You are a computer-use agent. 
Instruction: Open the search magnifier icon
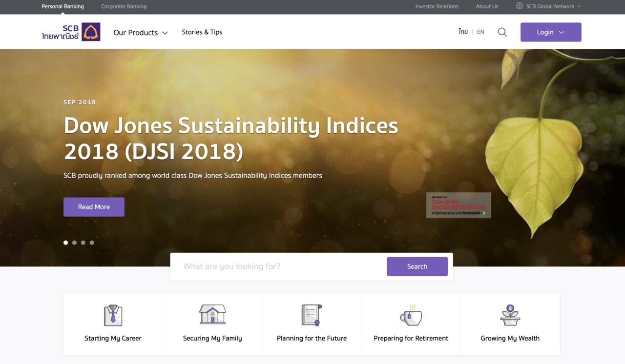pyautogui.click(x=502, y=32)
